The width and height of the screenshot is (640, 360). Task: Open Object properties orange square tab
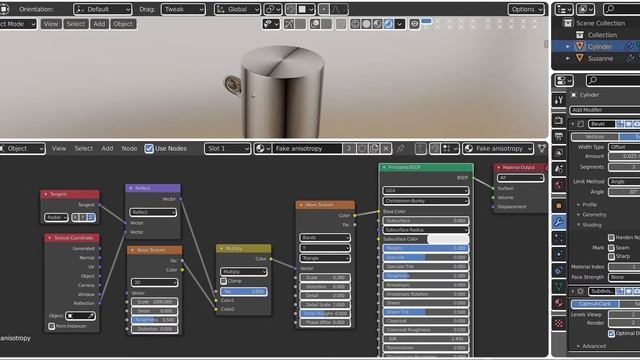pos(559,205)
